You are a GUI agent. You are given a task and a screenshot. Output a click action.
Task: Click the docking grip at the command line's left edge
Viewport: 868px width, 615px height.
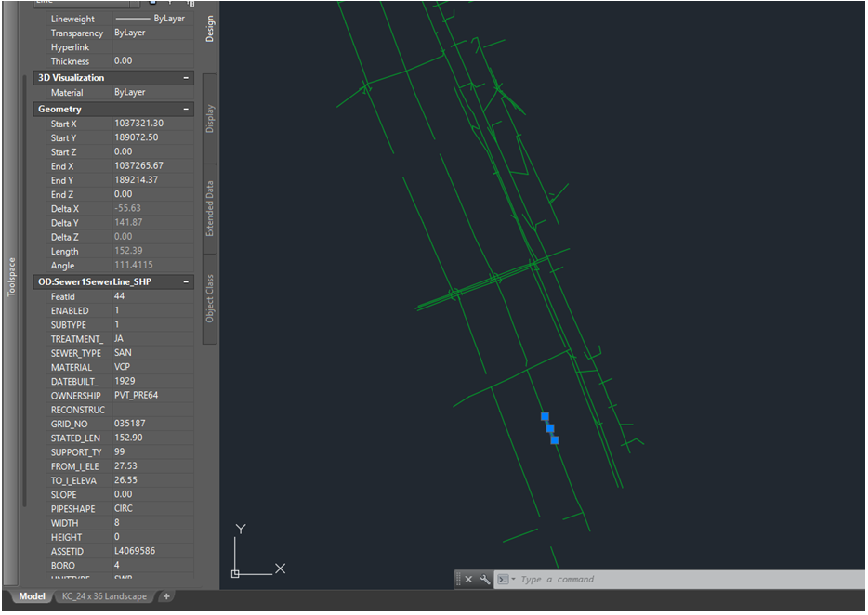457,579
